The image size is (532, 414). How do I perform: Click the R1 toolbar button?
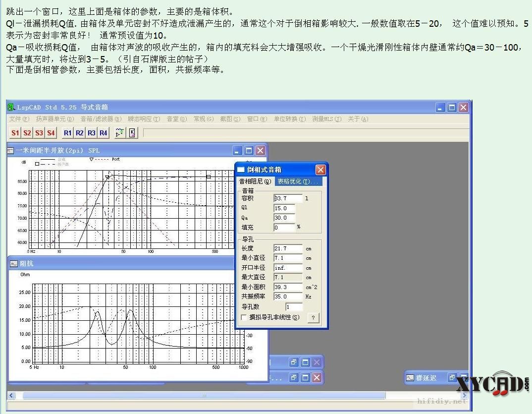[x=68, y=133]
